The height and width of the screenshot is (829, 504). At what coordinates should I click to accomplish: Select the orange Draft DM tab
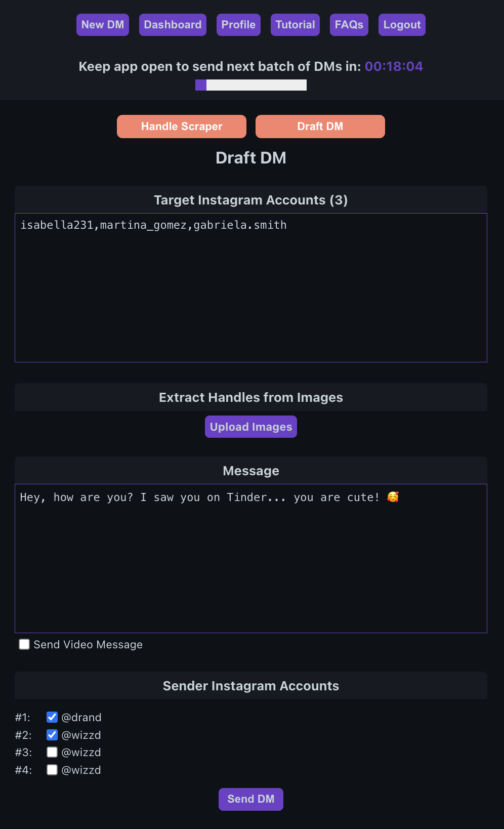320,127
